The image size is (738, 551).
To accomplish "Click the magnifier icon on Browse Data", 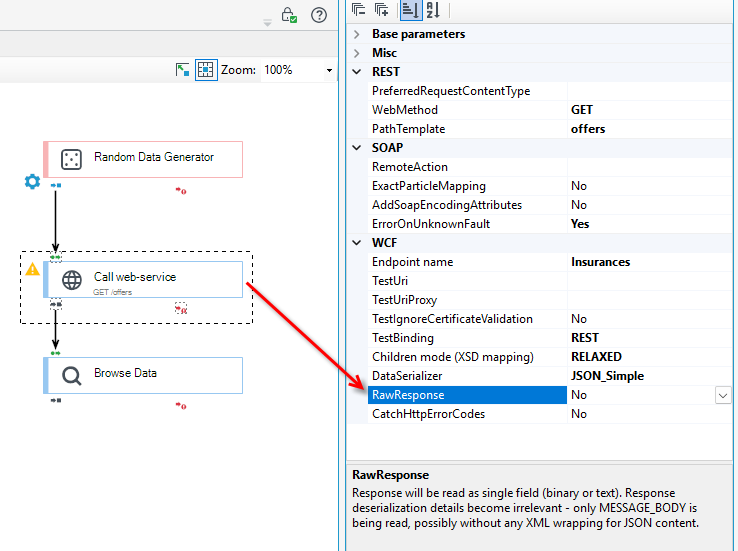I will click(x=72, y=376).
